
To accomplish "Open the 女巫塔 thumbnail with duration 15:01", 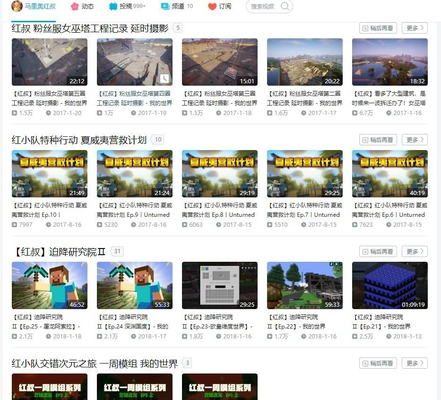I will (220, 62).
